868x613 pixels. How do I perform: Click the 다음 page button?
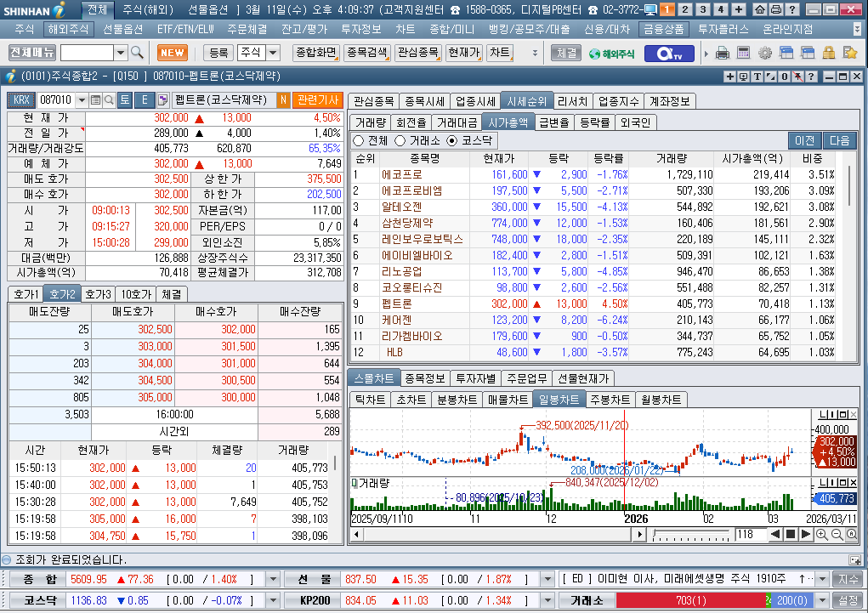(x=839, y=140)
